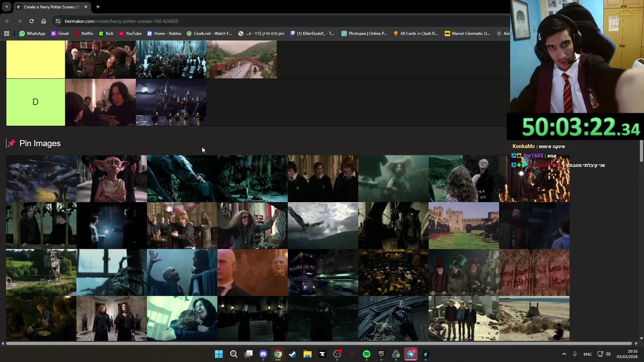Click the horizontal scrollbar at page bottom

[x=320, y=343]
